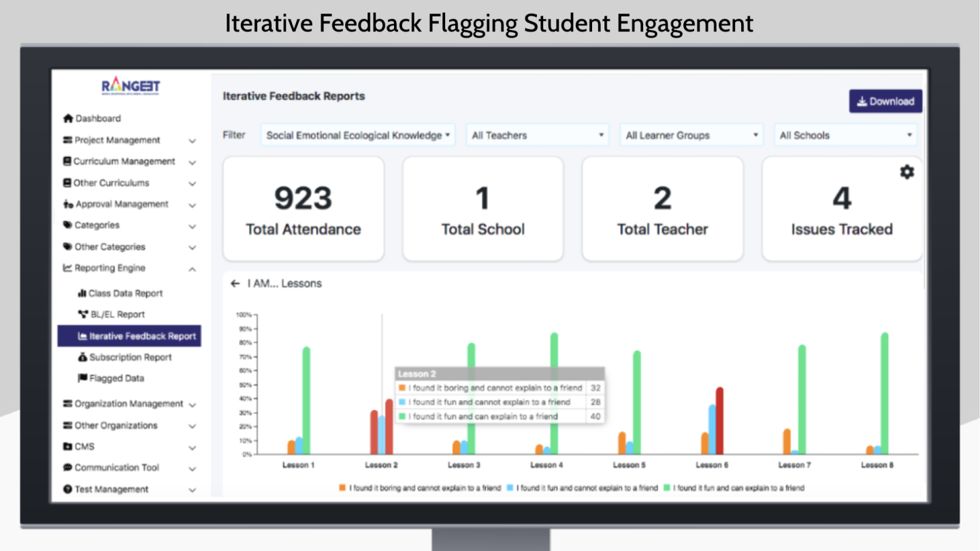980x551 pixels.
Task: Collapse Reporting Engine chevron
Action: click(x=192, y=269)
